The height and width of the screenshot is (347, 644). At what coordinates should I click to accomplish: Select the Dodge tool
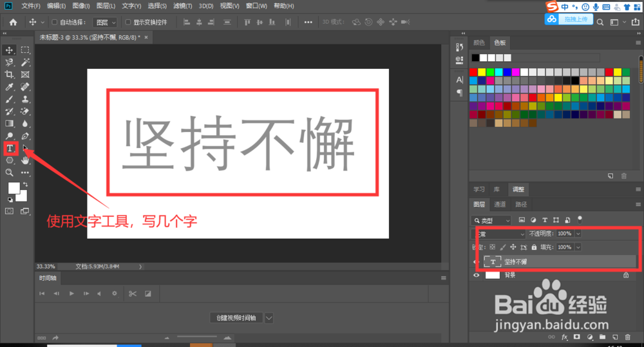9,136
